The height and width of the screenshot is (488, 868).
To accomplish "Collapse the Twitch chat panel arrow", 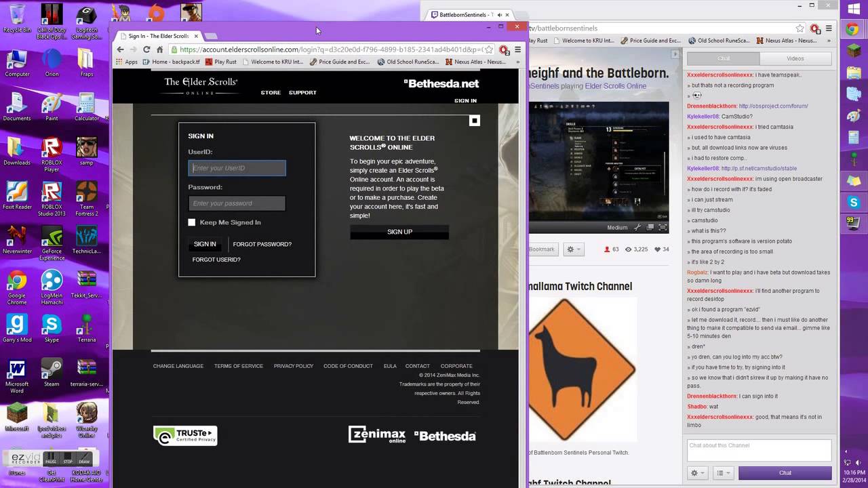I will coord(675,54).
